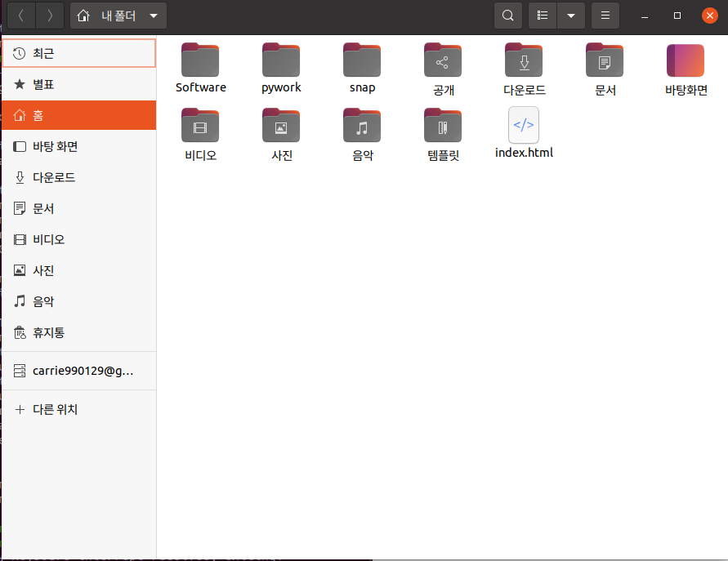
Task: Select 비디오 in the sidebar
Action: pyautogui.click(x=79, y=239)
